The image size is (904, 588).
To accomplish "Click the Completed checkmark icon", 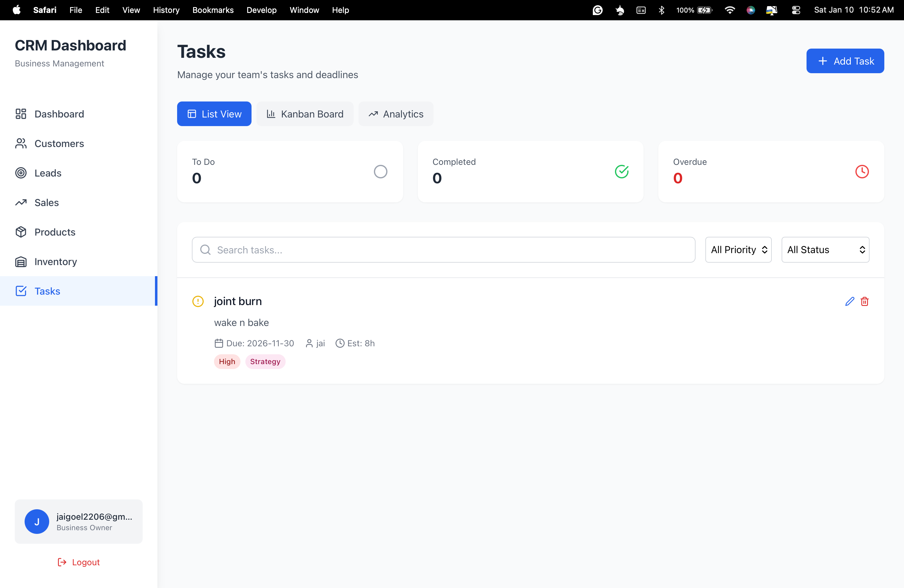I will click(621, 171).
